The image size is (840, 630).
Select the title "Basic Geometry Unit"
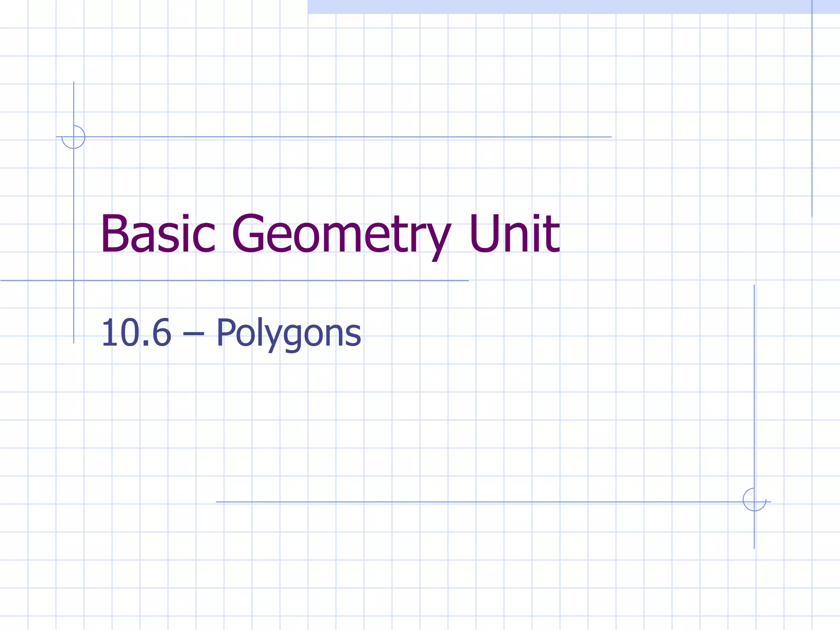pyautogui.click(x=330, y=236)
